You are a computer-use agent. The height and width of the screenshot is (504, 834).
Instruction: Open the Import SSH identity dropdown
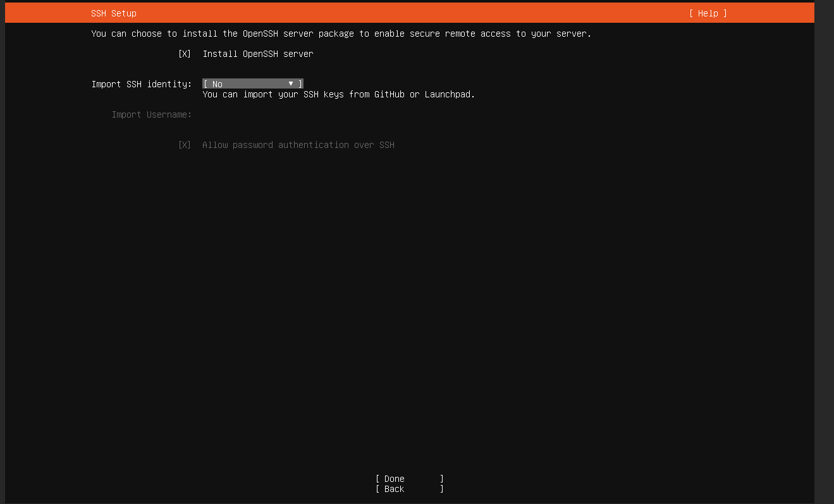(x=253, y=84)
